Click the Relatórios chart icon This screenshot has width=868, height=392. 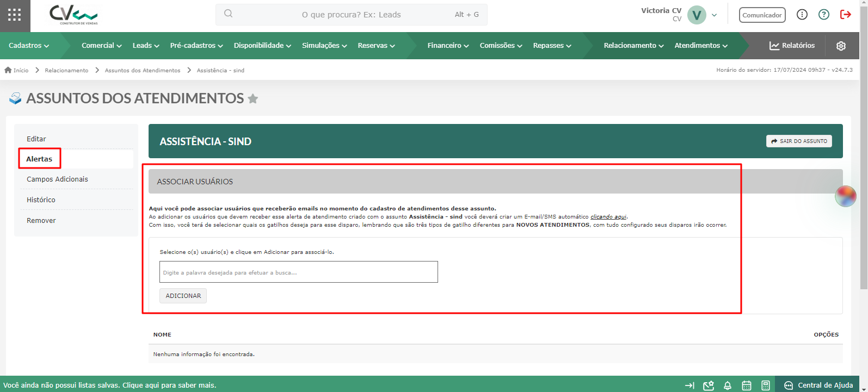(x=774, y=46)
